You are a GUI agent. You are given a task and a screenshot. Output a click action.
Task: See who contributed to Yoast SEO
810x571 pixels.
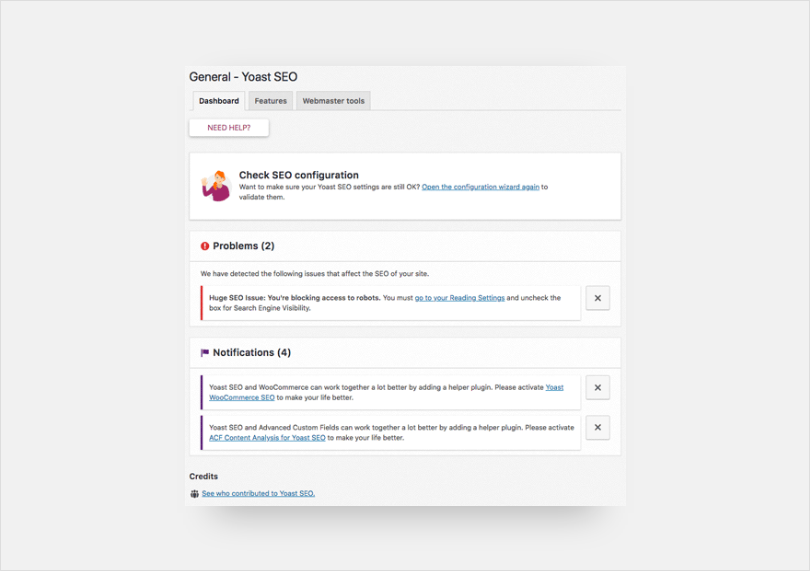click(x=258, y=493)
